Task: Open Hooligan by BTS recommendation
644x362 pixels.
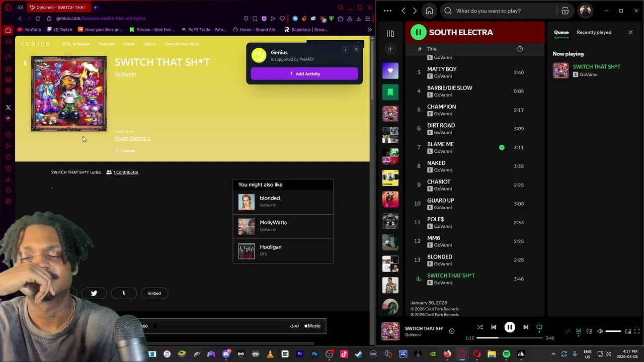Action: coord(283,250)
